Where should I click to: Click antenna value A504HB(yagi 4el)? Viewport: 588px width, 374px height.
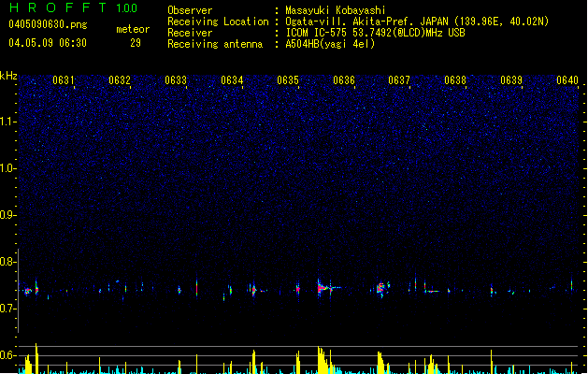[x=330, y=44]
